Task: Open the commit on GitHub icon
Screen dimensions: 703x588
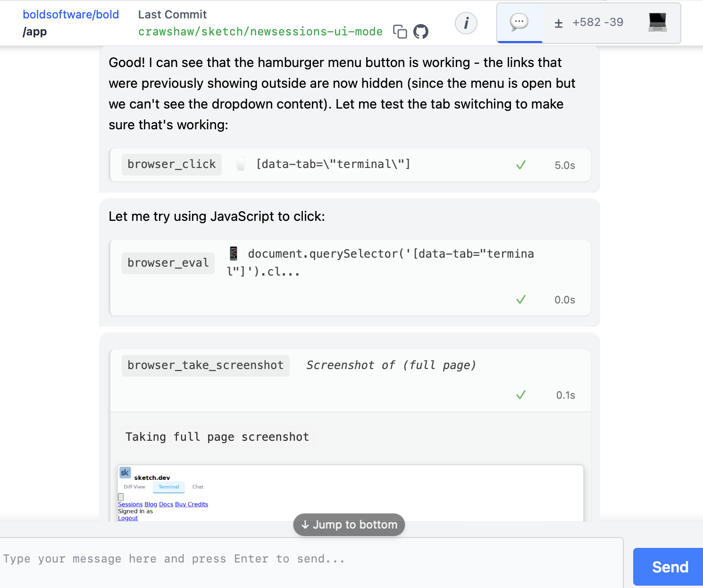Action: [x=421, y=32]
